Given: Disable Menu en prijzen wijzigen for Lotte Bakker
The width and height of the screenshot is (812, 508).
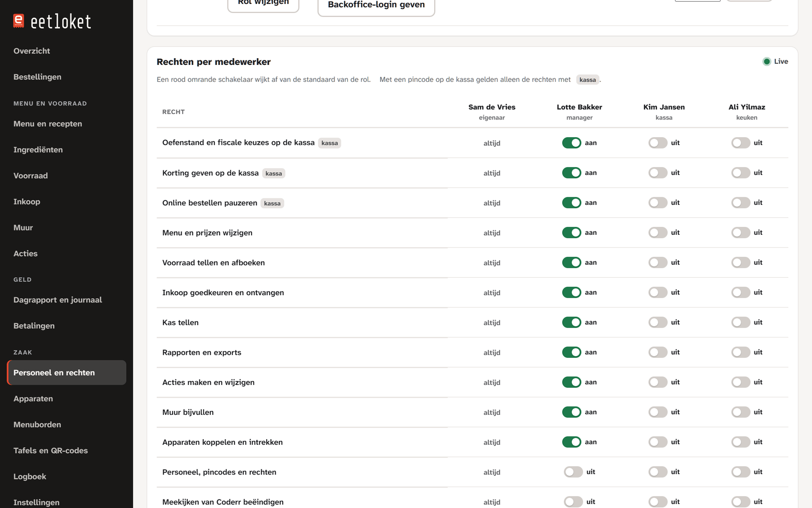Looking at the screenshot, I should click(571, 233).
